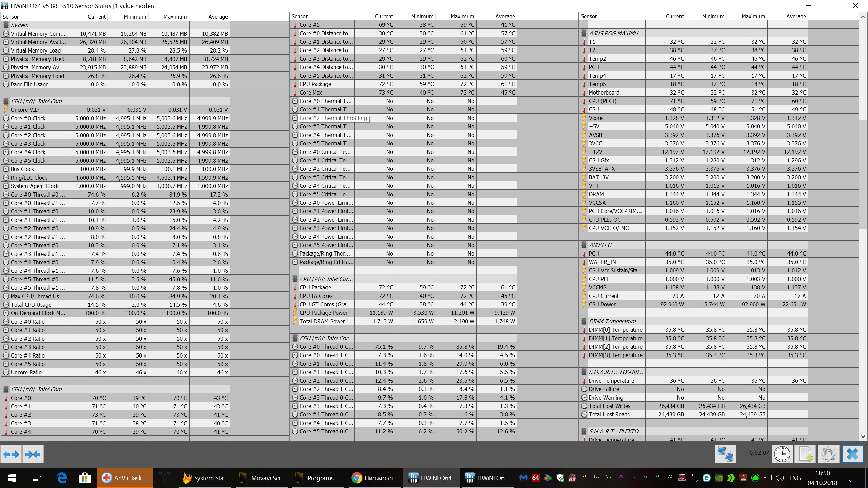Select the Core #0 Clock sensor row
The image size is (868, 488).
pyautogui.click(x=28, y=118)
